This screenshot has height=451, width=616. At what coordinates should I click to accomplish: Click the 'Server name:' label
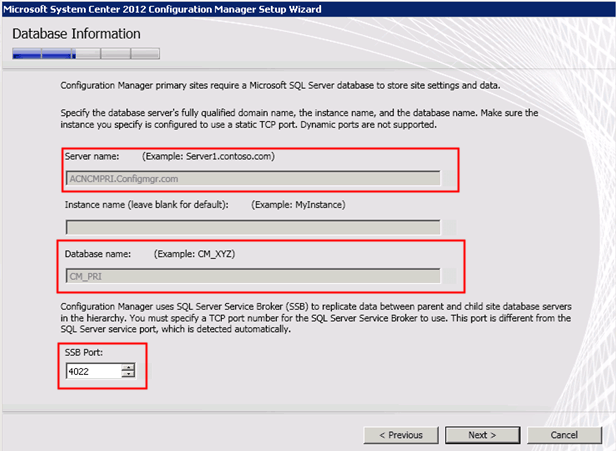click(x=92, y=156)
